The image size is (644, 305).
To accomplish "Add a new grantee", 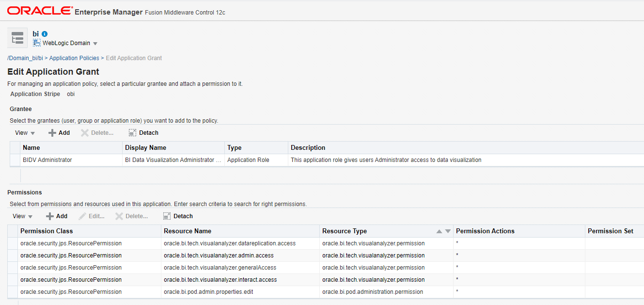I will point(59,133).
